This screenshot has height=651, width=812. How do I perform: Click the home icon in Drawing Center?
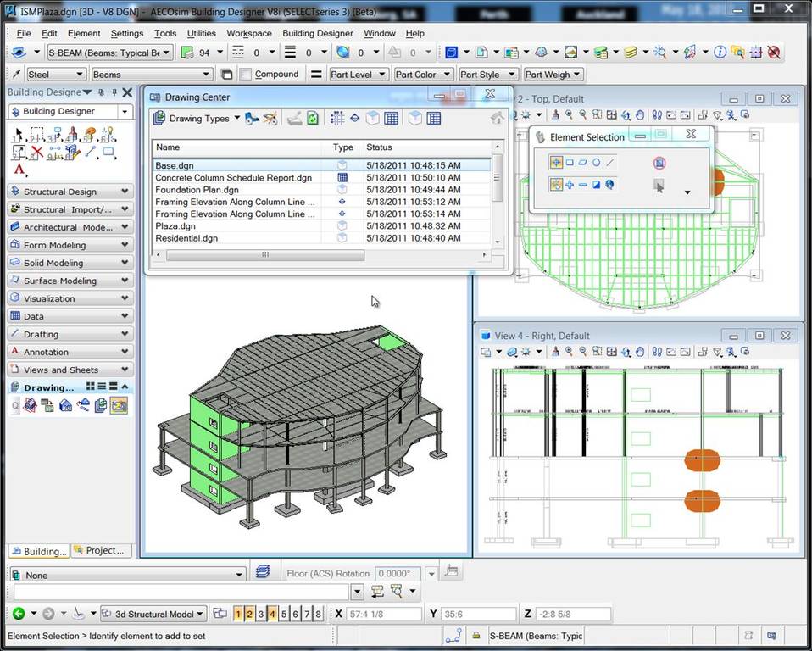click(497, 118)
